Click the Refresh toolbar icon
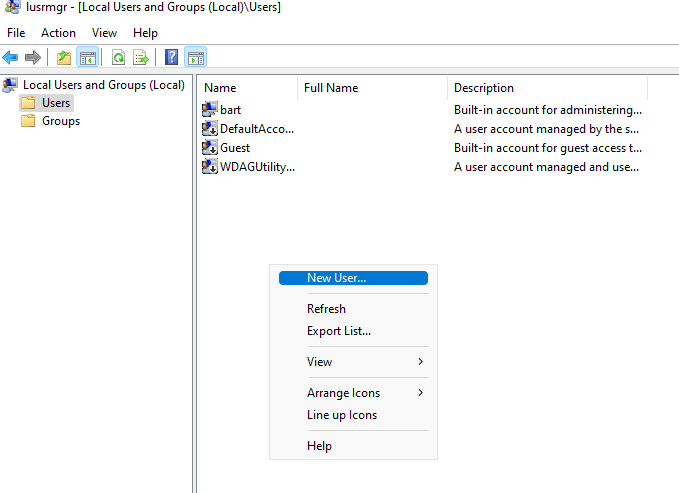The image size is (679, 493). [x=119, y=57]
